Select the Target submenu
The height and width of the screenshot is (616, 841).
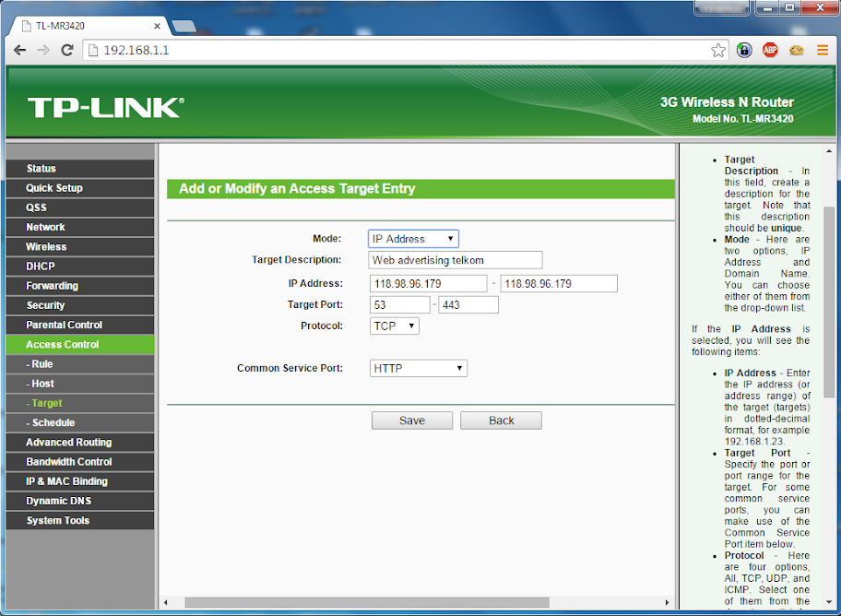point(80,404)
